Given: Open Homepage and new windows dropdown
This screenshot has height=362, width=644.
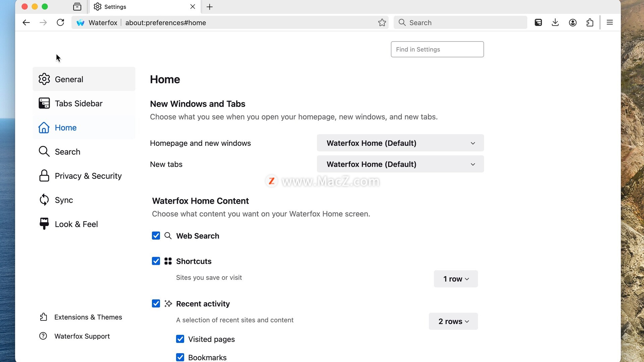Looking at the screenshot, I should [x=400, y=143].
